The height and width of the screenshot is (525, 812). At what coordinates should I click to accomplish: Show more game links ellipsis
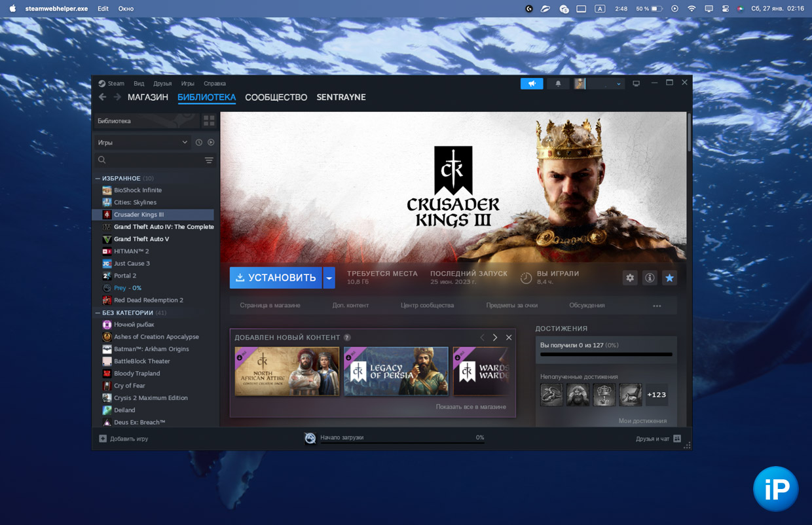coord(657,306)
